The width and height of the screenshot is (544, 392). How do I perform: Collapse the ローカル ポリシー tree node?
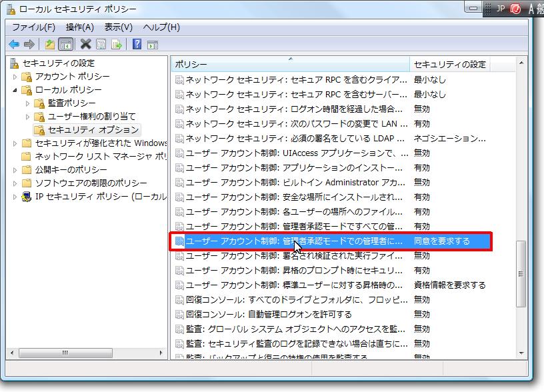click(15, 90)
